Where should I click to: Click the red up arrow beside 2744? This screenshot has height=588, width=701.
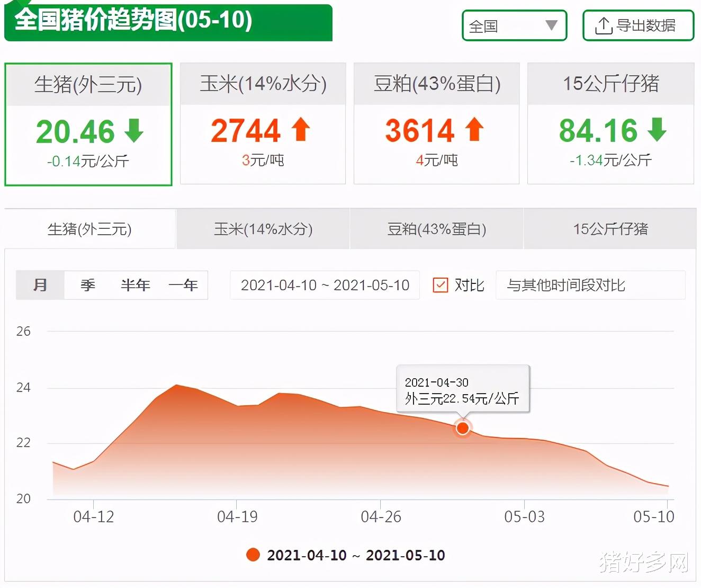[x=301, y=130]
